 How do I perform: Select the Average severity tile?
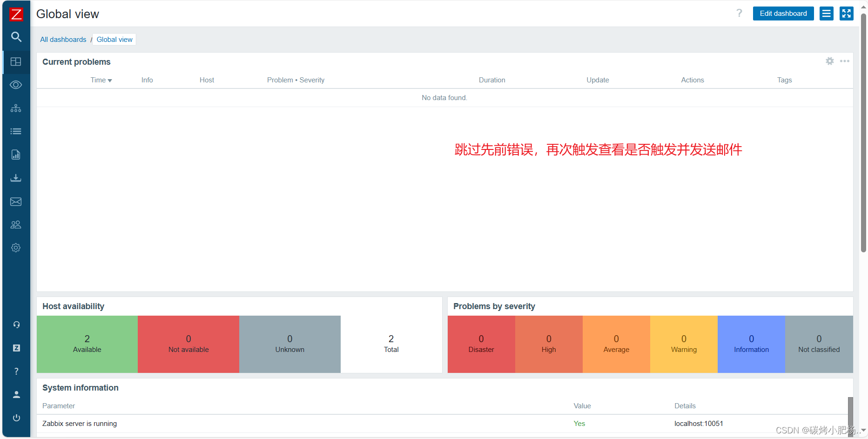coord(616,344)
